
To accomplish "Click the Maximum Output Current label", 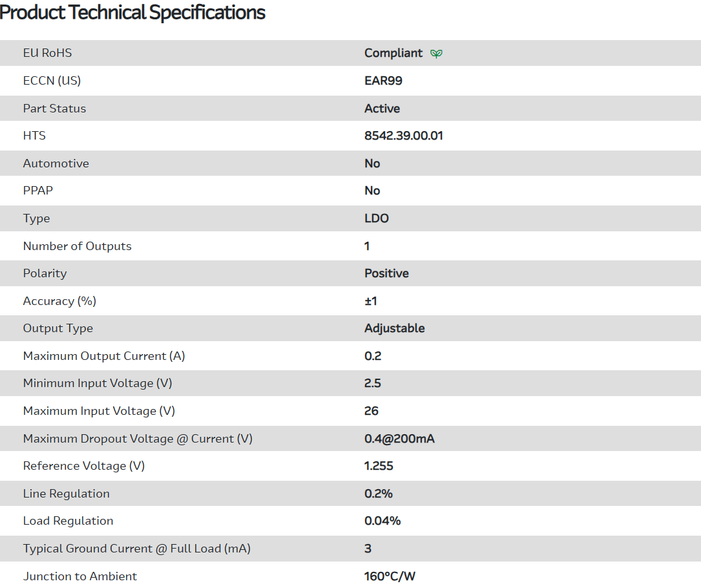I will [103, 356].
